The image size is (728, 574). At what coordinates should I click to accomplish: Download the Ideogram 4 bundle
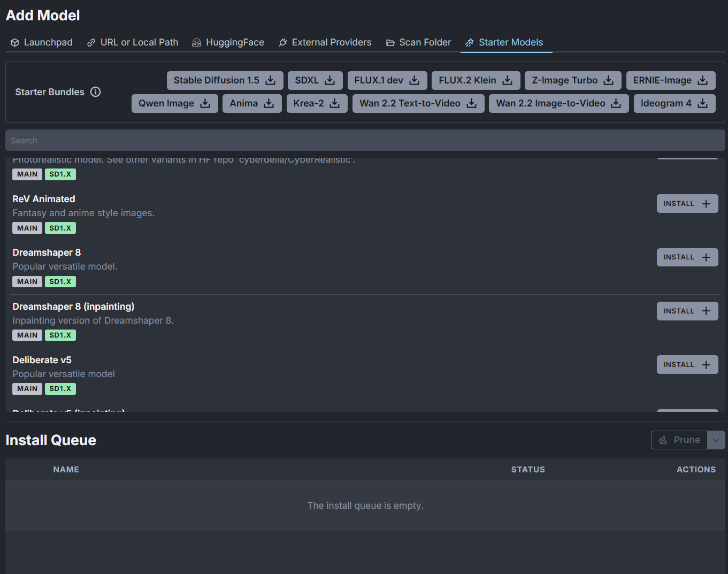[x=675, y=103]
